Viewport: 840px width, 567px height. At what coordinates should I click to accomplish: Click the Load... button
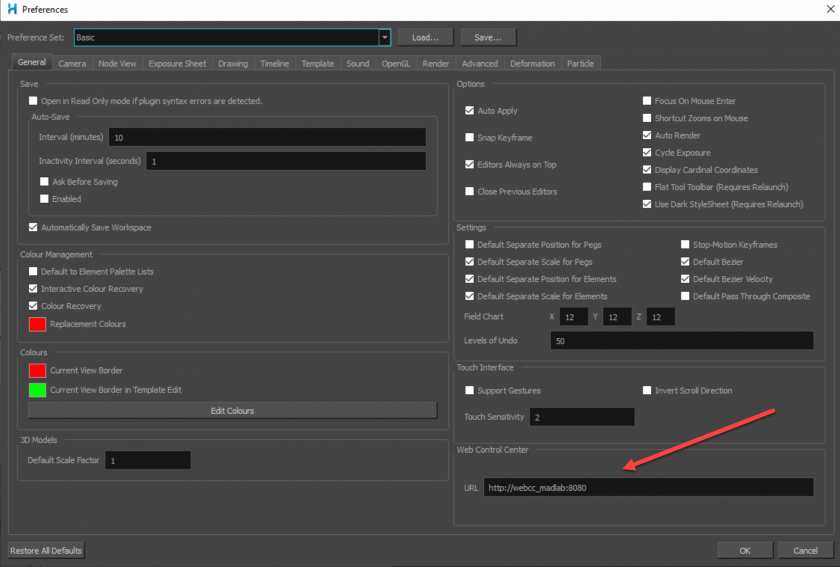[x=425, y=38]
